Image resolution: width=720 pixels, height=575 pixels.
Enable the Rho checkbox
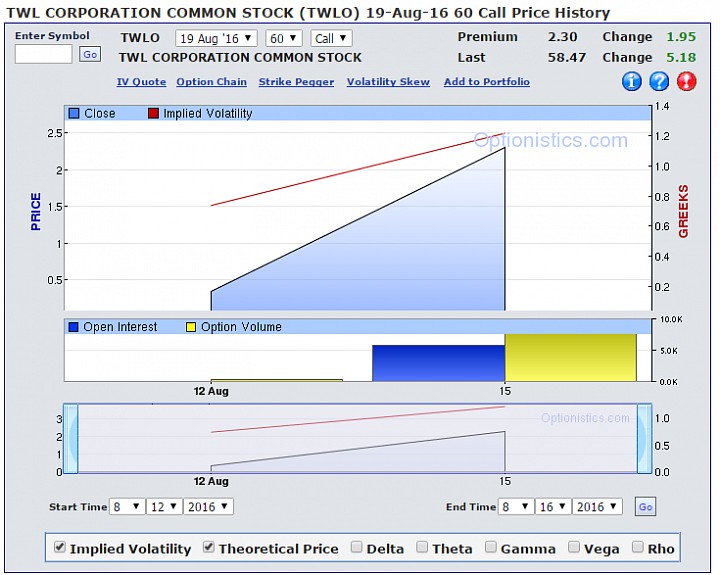pos(637,547)
